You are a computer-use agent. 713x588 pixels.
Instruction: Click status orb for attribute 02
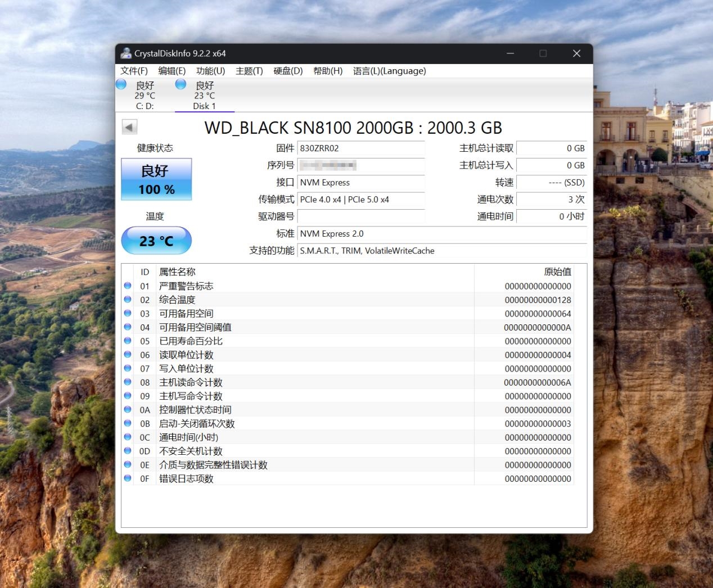(128, 300)
